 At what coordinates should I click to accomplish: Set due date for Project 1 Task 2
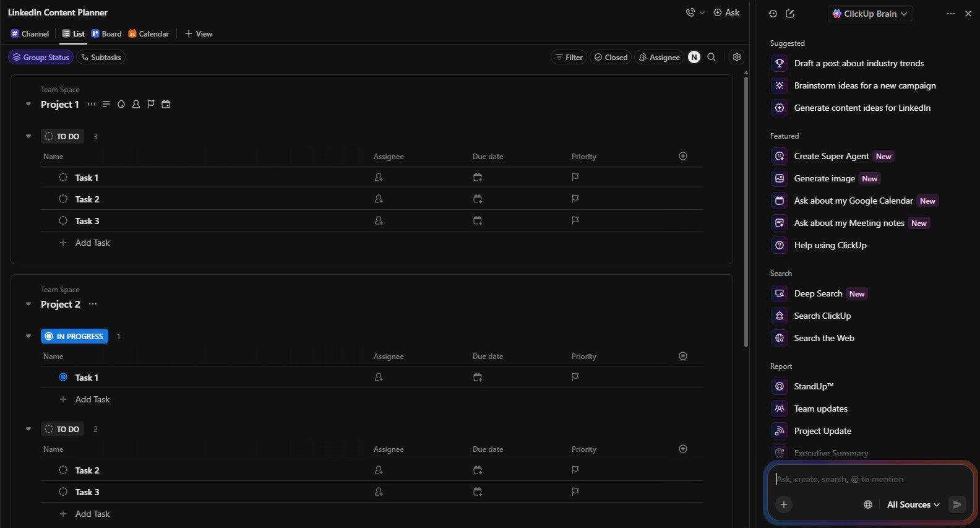click(x=478, y=199)
